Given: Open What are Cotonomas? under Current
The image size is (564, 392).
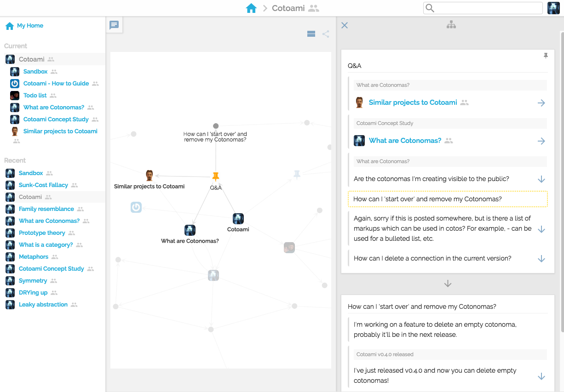Looking at the screenshot, I should (54, 107).
